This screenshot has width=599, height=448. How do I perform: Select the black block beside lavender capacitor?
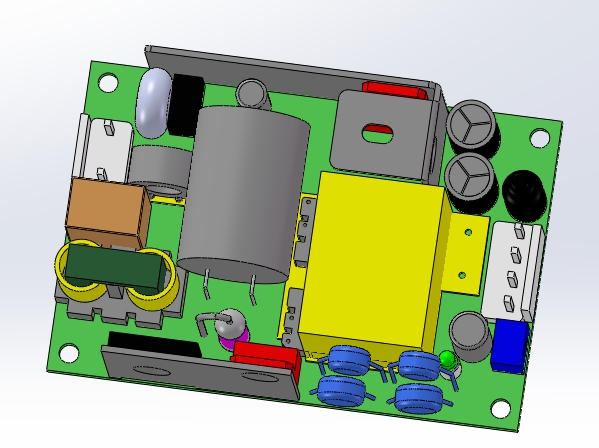[186, 105]
